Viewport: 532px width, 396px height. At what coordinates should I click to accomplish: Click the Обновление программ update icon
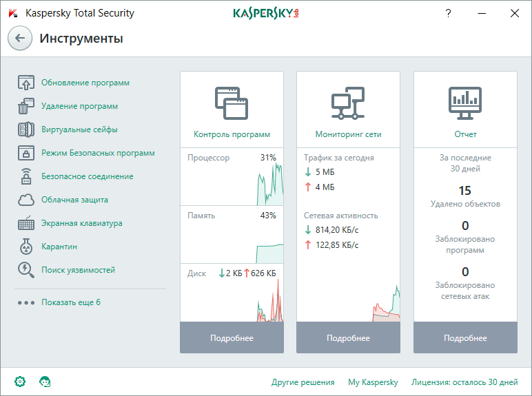(26, 83)
